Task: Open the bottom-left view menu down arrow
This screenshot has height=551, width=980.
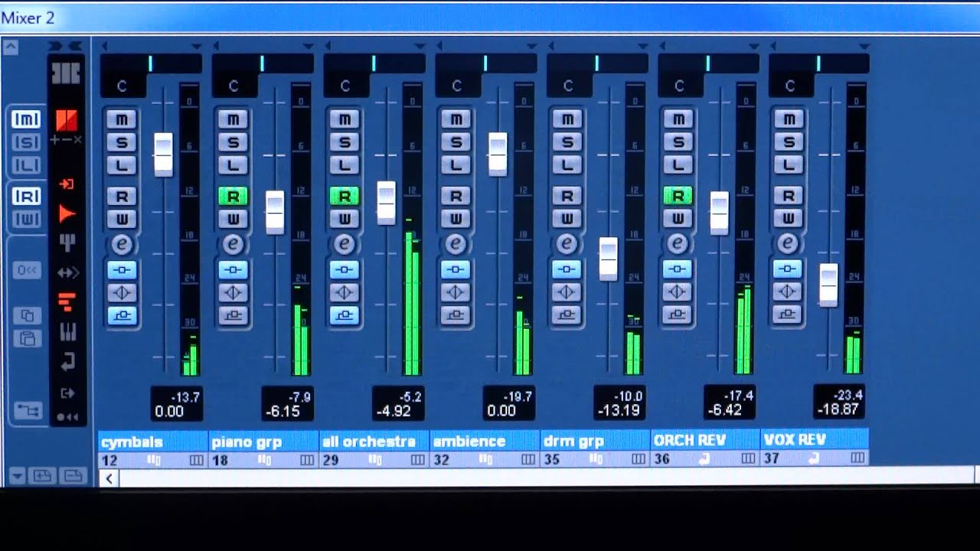Action: point(17,476)
